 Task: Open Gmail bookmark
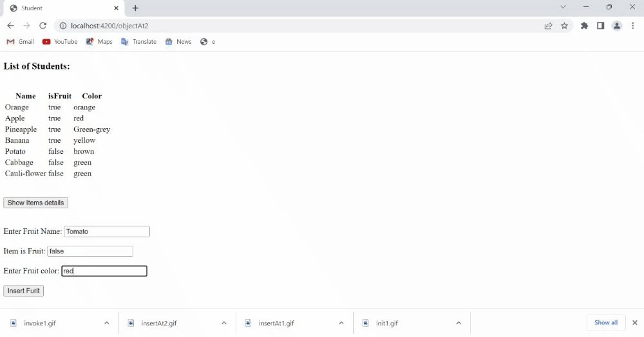coord(21,41)
